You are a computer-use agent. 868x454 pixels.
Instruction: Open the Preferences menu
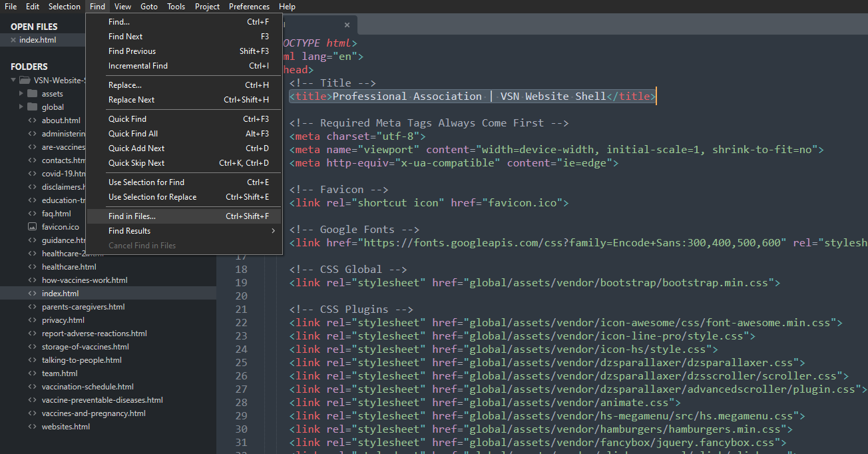[x=249, y=7]
